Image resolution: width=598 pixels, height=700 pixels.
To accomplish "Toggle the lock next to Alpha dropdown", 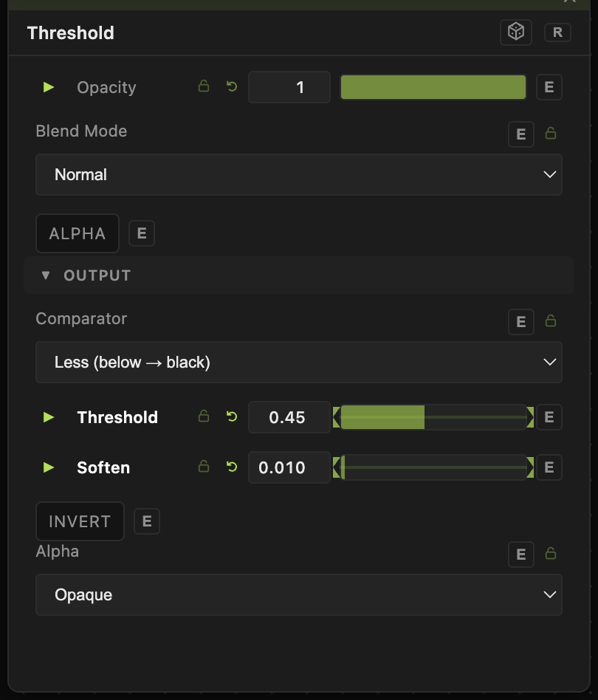I will (551, 553).
